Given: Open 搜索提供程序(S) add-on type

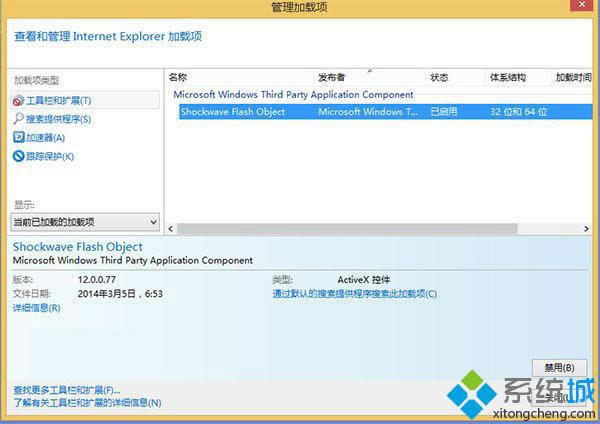Looking at the screenshot, I should pos(59,119).
